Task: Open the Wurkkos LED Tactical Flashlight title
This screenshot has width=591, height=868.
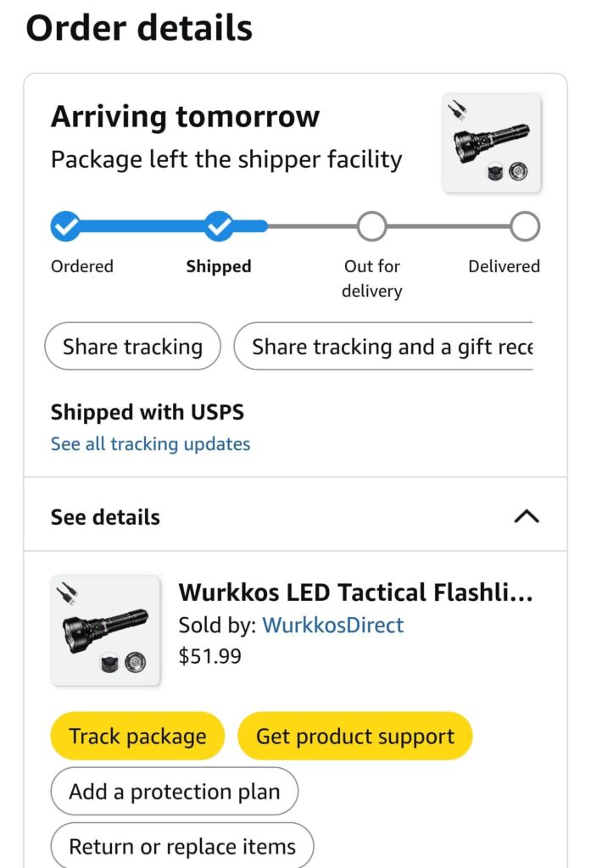Action: (x=355, y=592)
